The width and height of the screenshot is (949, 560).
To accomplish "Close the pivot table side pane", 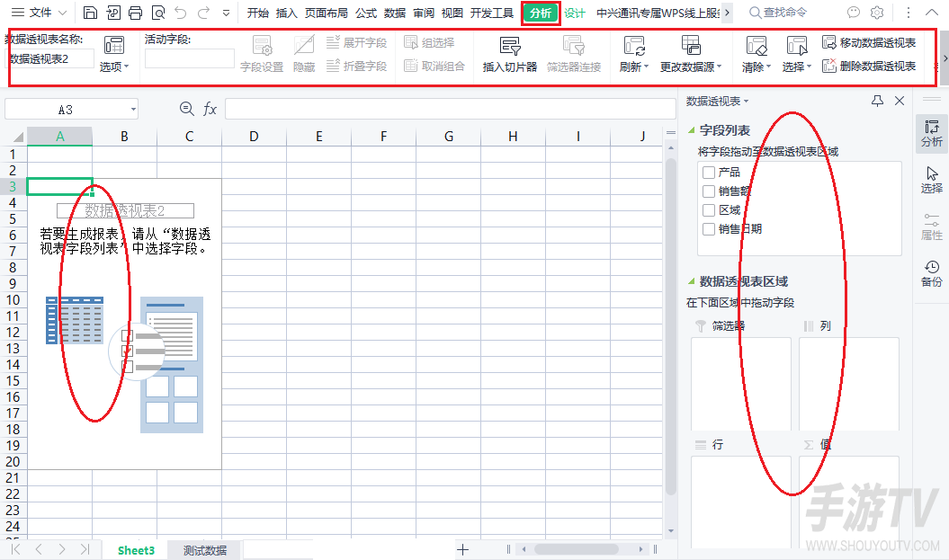I will (x=900, y=101).
